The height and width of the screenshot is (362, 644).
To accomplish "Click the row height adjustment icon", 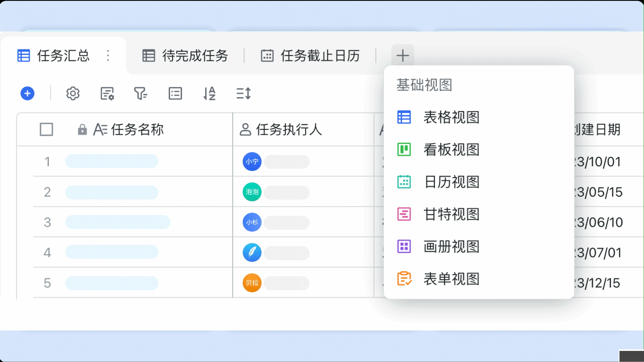I will pos(243,94).
